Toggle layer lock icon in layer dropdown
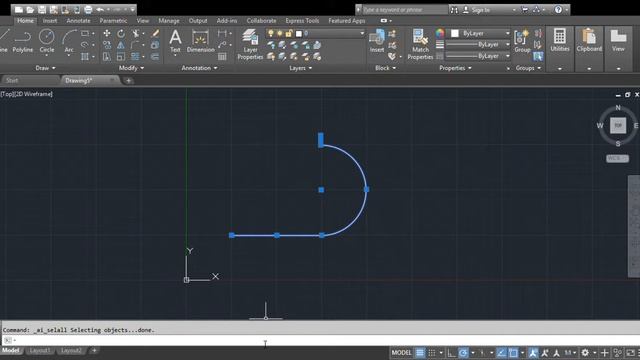The height and width of the screenshot is (360, 640). click(289, 33)
